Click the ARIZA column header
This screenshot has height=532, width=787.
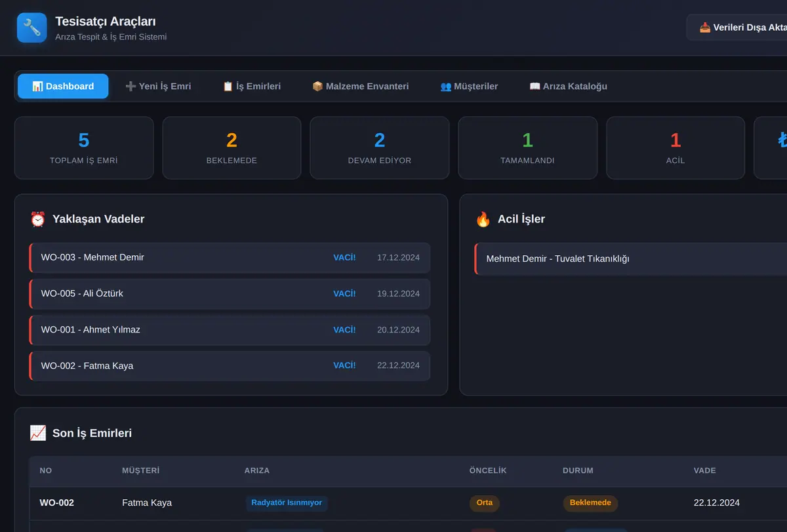click(x=257, y=470)
